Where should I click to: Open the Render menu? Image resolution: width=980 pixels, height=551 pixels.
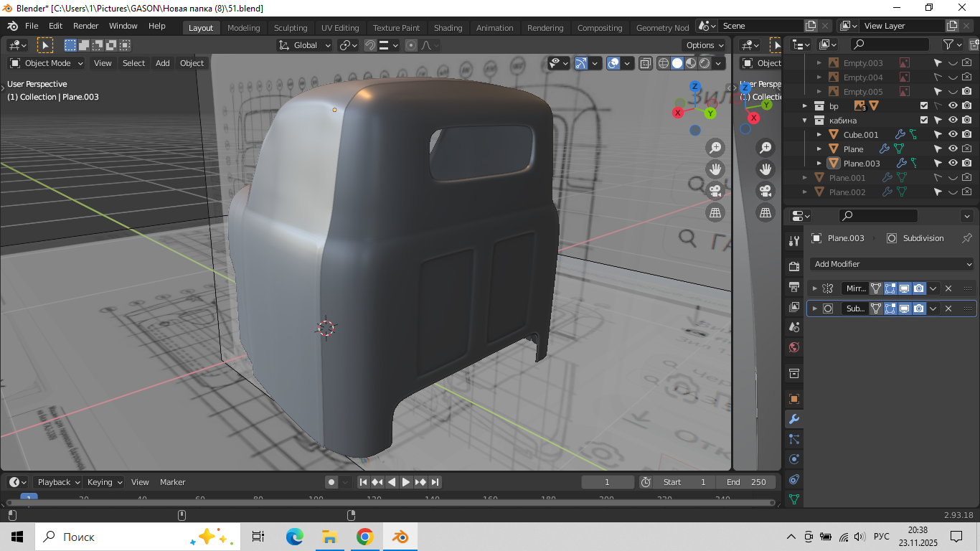86,26
